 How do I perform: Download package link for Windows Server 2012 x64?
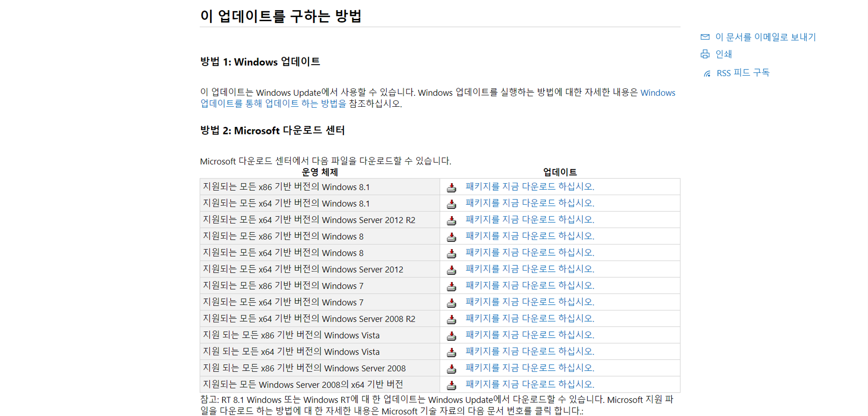coord(530,268)
